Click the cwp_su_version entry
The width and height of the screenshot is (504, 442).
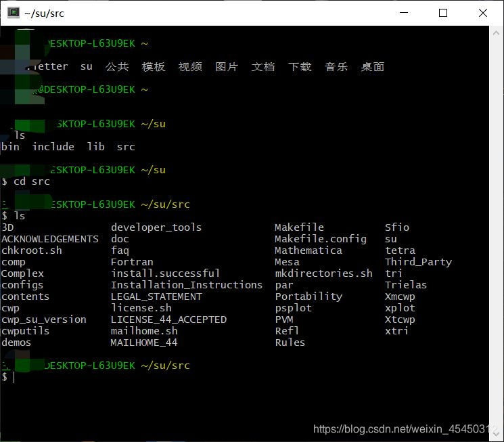[44, 319]
